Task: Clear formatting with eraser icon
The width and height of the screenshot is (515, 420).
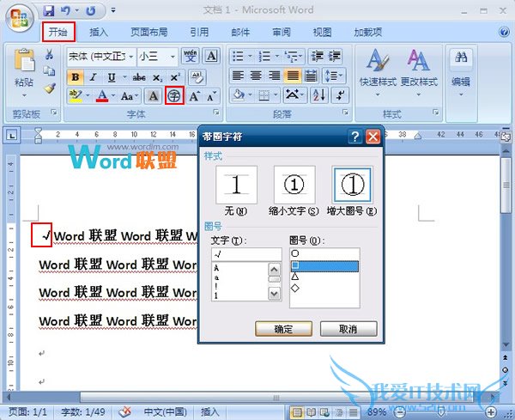Action: [197, 77]
